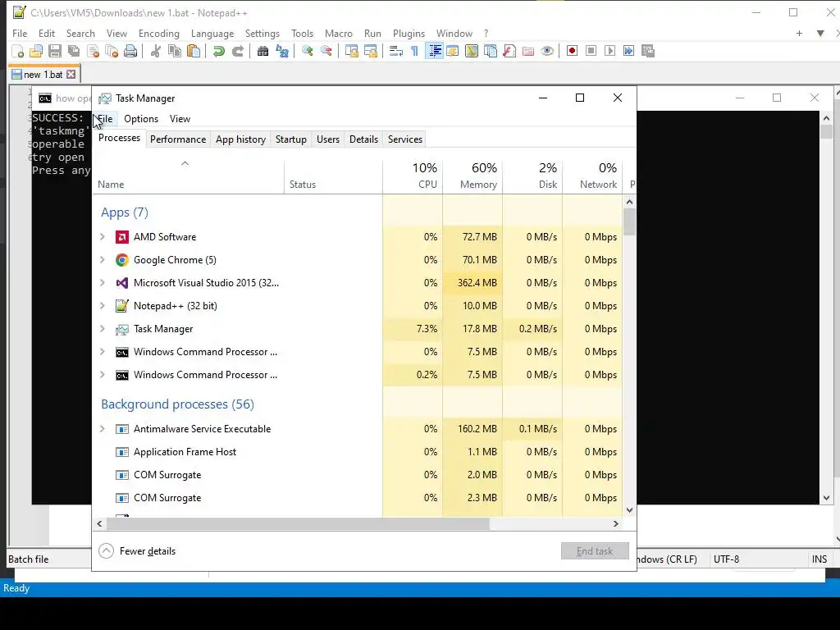
Task: Click the Redo arrow icon
Action: click(238, 51)
